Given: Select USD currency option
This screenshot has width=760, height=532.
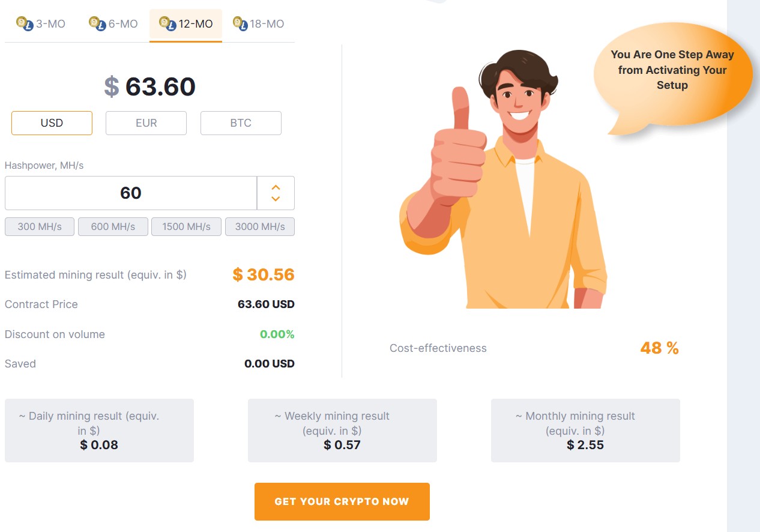Looking at the screenshot, I should click(x=52, y=123).
